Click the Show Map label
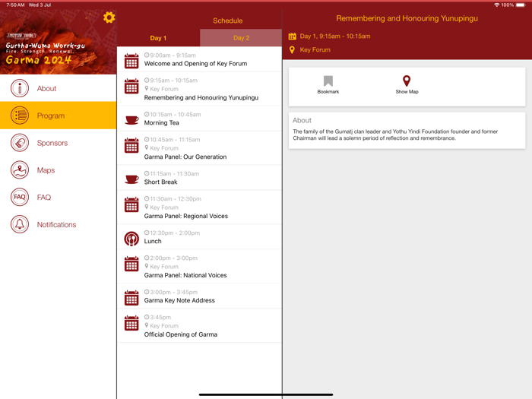The width and height of the screenshot is (532, 399). click(407, 92)
